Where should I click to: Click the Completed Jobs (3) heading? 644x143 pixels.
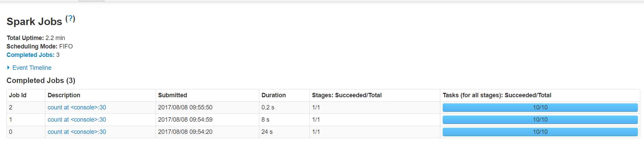tap(41, 81)
